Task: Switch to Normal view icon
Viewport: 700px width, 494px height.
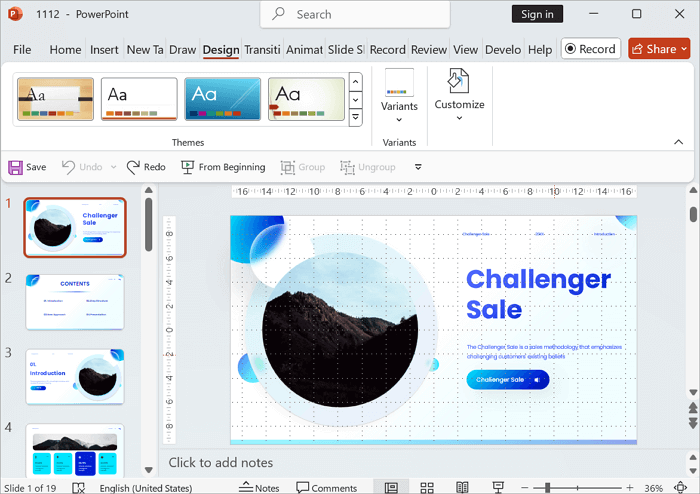Action: (391, 488)
